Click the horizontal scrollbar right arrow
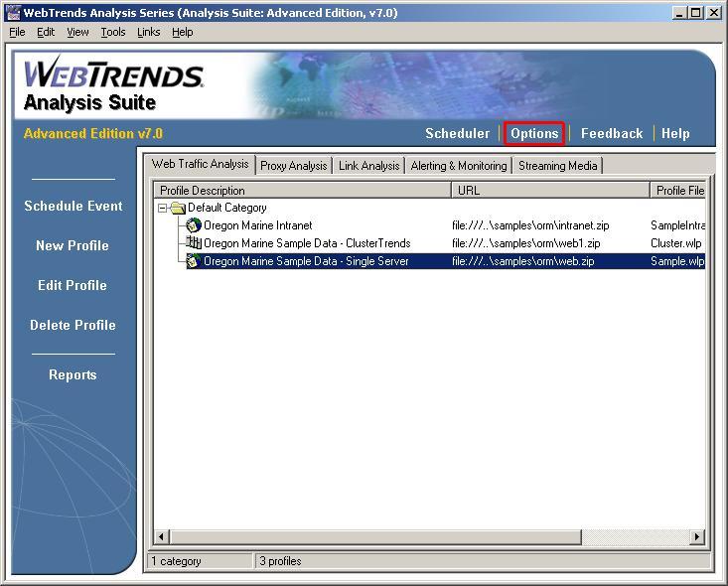Image resolution: width=728 pixels, height=586 pixels. pyautogui.click(x=696, y=537)
